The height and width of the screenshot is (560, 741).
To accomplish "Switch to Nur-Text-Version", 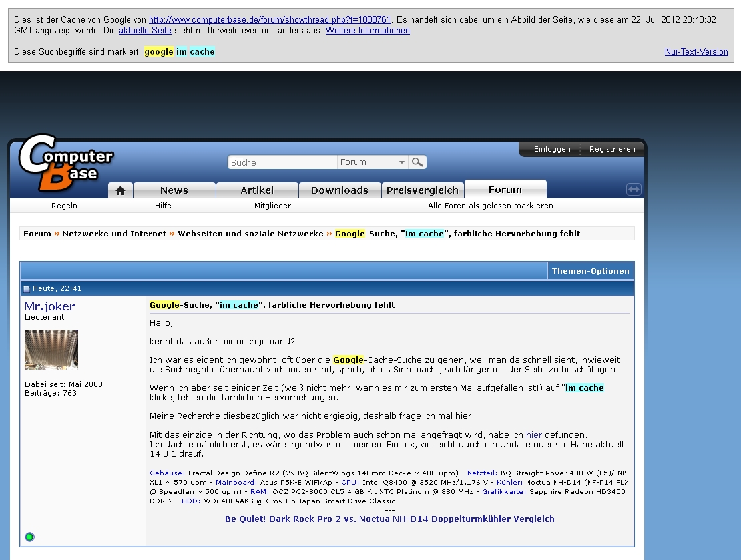I will coord(696,51).
